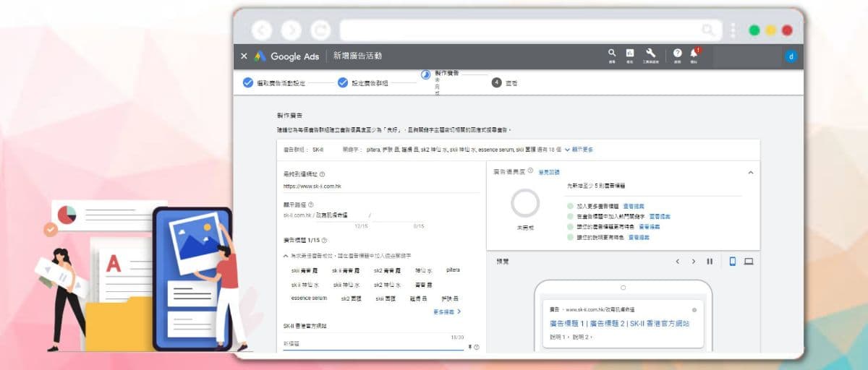View ideas for the second ad strength suggestion

[x=659, y=216]
